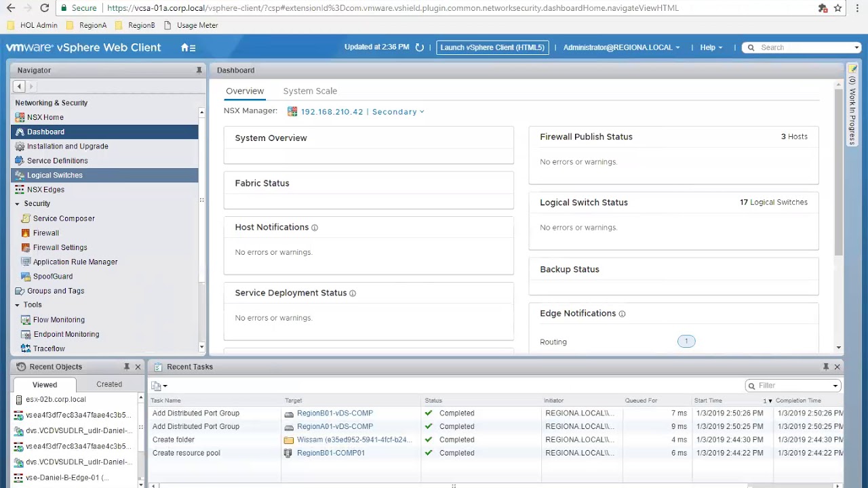Switch to System Scale tab
The image size is (868, 488).
pos(310,91)
